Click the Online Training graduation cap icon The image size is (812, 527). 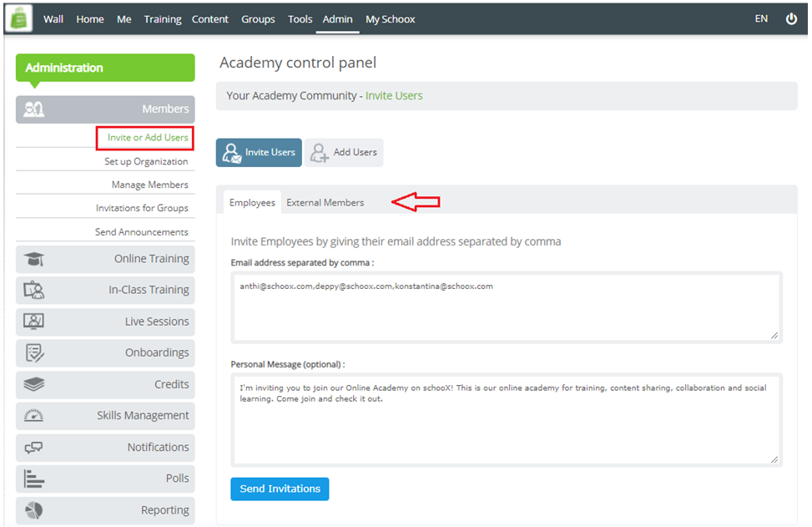pyautogui.click(x=33, y=259)
